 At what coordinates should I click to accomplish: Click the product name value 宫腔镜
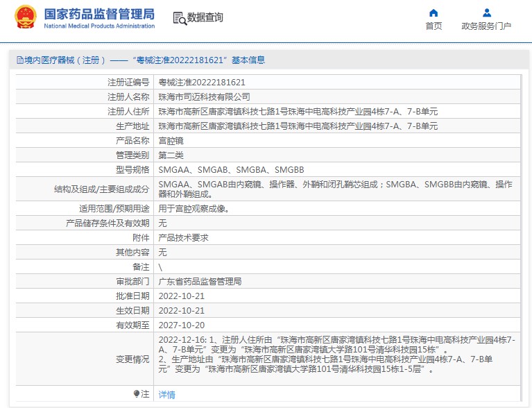point(171,141)
